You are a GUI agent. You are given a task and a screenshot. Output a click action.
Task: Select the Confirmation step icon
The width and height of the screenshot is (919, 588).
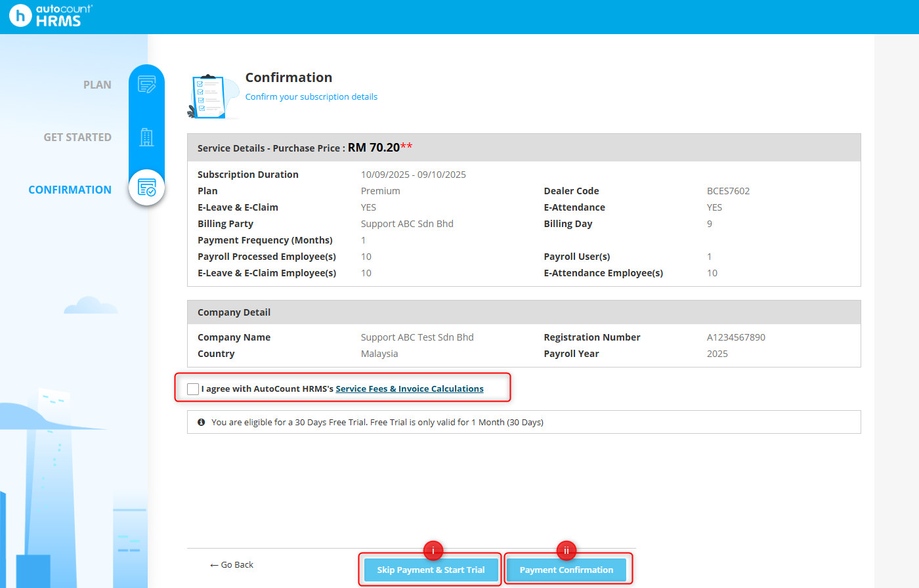coord(146,188)
